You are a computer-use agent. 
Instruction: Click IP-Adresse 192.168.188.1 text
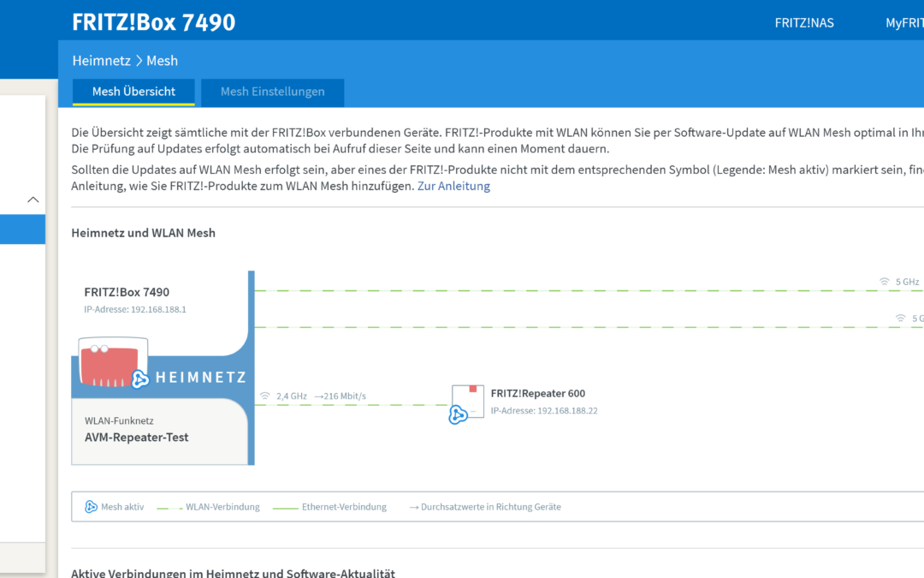coord(135,310)
